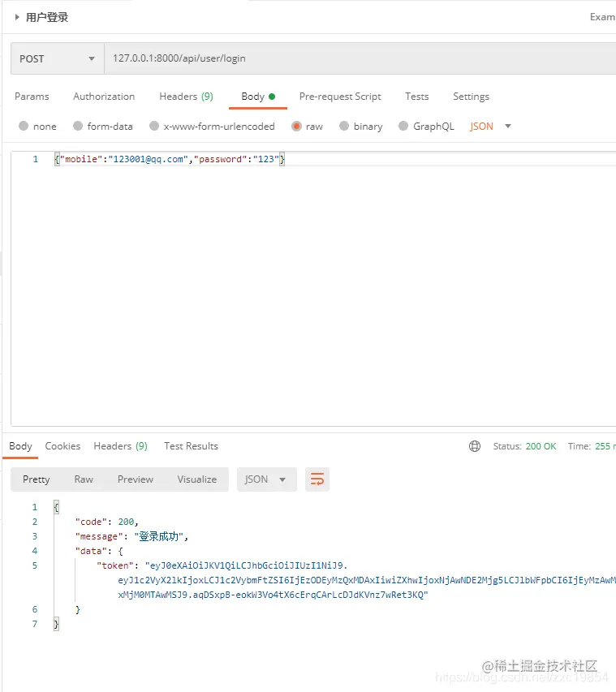This screenshot has width=616, height=692.
Task: Open the response JSON format dropdown
Action: [x=266, y=479]
